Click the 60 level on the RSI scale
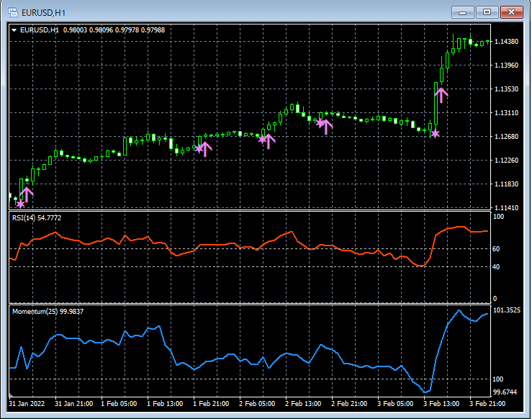The width and height of the screenshot is (532, 419). tap(496, 249)
